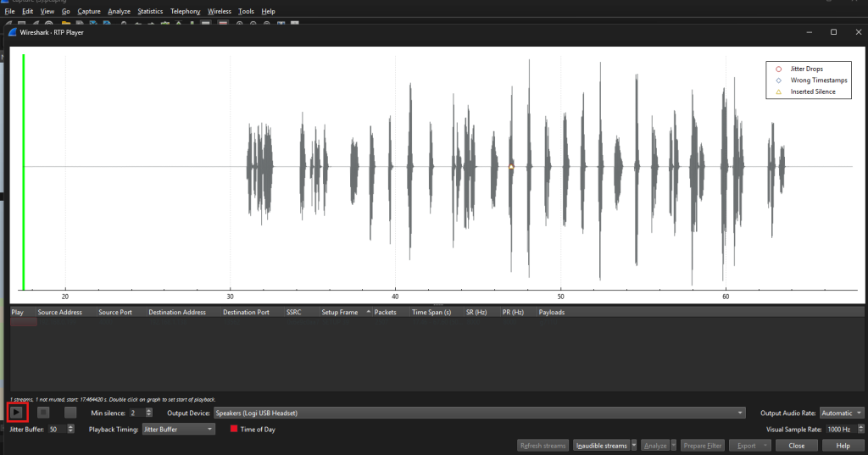
Task: Sort by Source Port column header
Action: (x=122, y=312)
